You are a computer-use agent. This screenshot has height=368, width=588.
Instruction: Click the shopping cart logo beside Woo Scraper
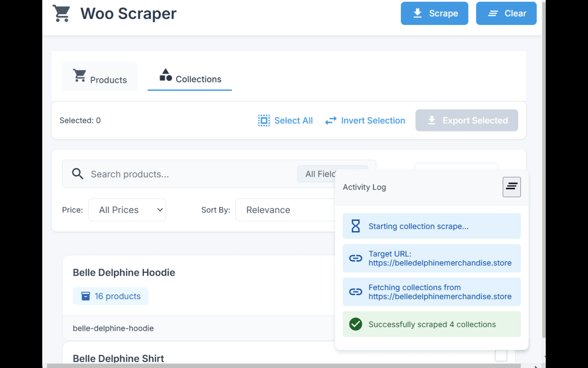coord(62,13)
